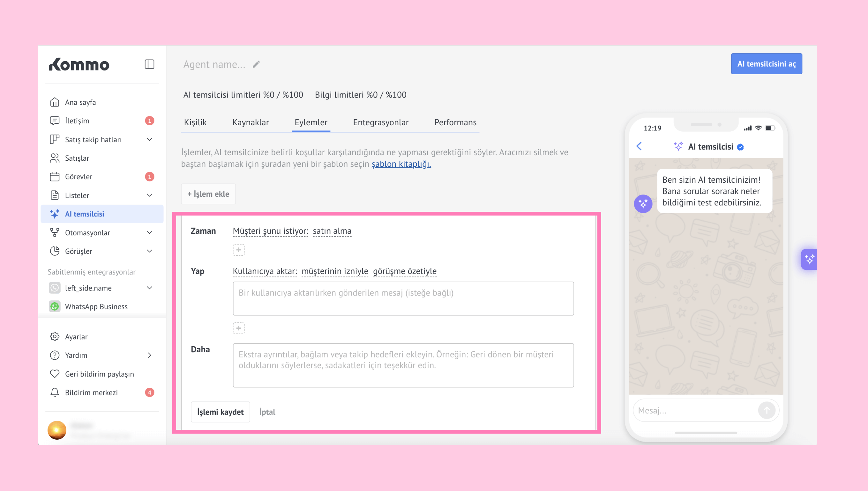Collapse the sidebar panel icon
This screenshot has width=868, height=491.
pyautogui.click(x=149, y=64)
